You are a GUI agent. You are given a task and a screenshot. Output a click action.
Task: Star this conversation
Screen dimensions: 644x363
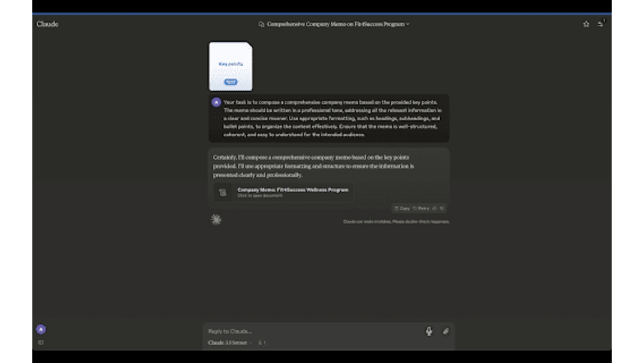pos(586,25)
